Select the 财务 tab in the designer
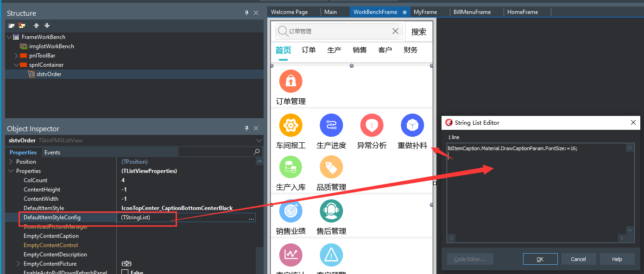Viewport: 644px width, 274px height. 410,50
